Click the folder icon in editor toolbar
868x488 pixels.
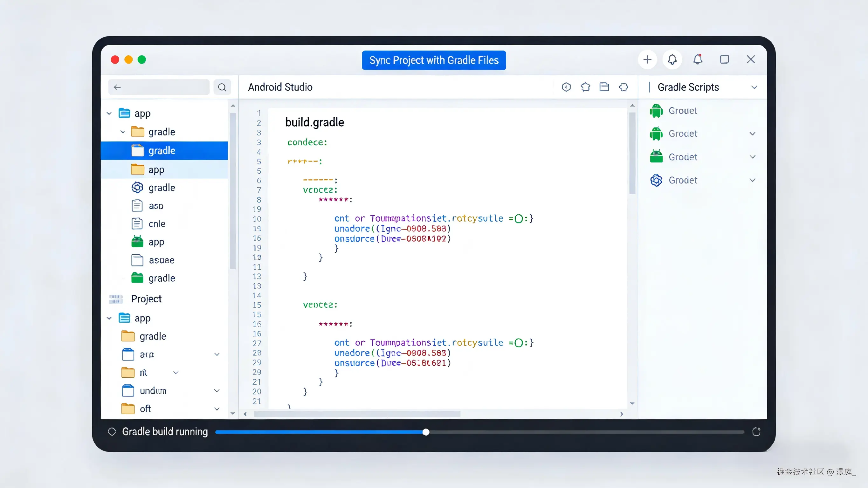pyautogui.click(x=604, y=87)
